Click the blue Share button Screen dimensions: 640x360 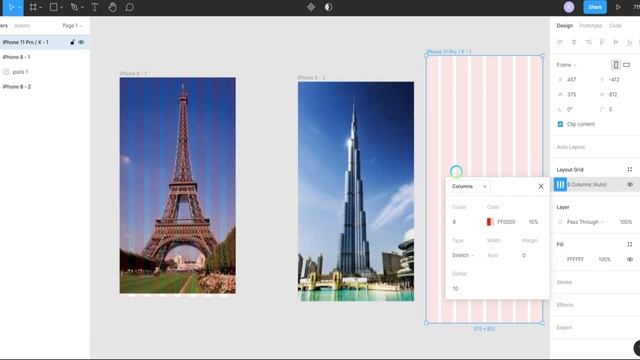pos(595,7)
